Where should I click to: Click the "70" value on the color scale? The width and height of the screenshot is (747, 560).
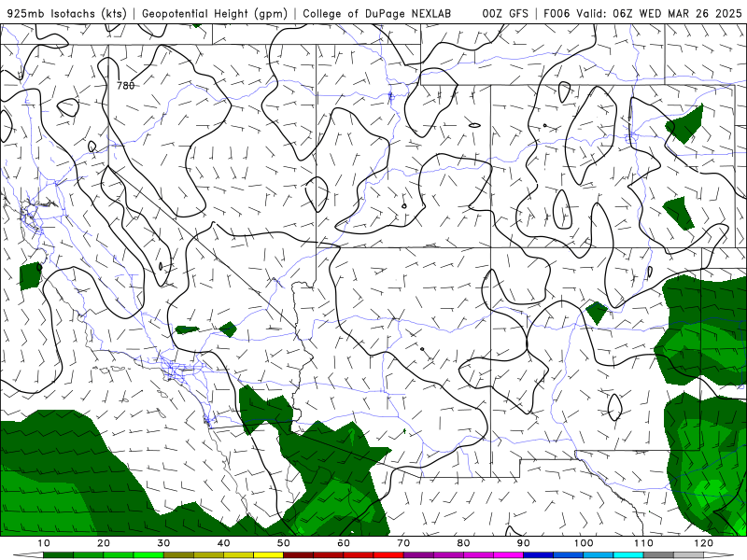[403, 543]
